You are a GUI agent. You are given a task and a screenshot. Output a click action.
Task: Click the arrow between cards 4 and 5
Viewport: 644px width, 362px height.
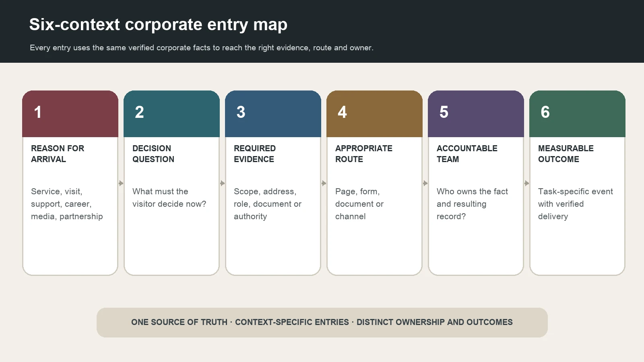click(x=425, y=183)
